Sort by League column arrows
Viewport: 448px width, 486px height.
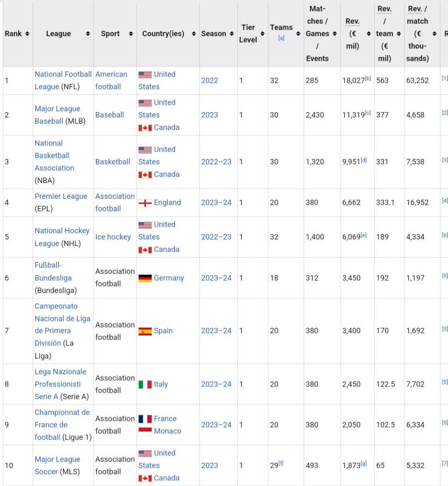pos(88,33)
